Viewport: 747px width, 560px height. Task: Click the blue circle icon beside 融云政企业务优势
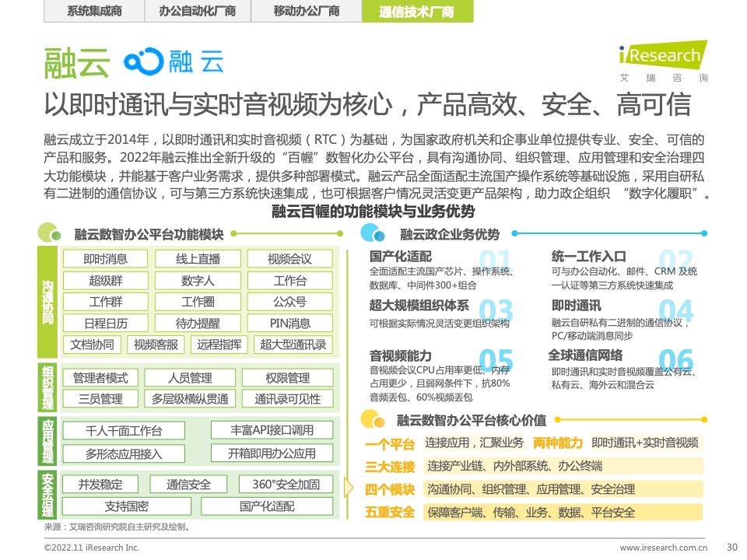coord(373,233)
